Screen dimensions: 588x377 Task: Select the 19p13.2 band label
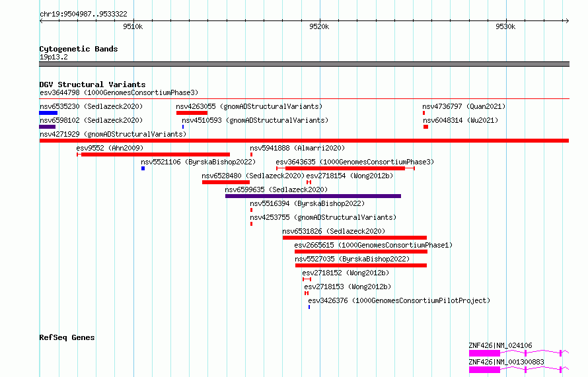54,57
